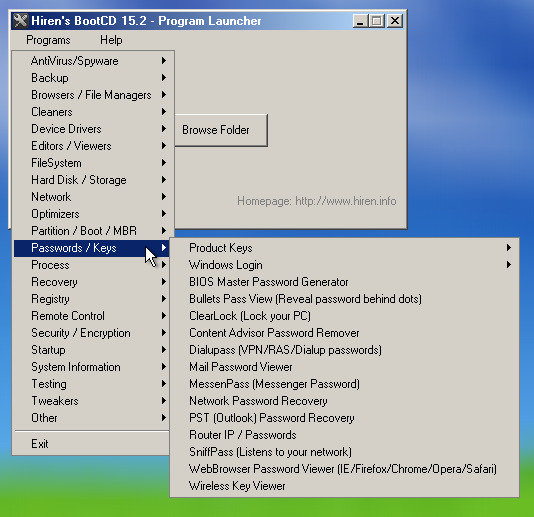
Task: Click the Browse Folder button
Action: (221, 130)
